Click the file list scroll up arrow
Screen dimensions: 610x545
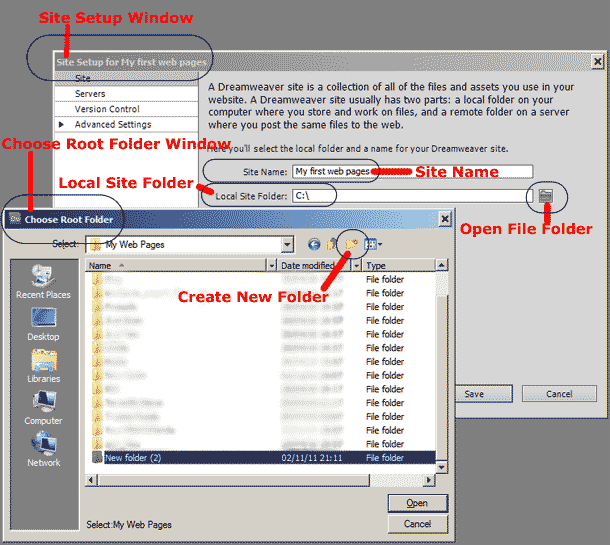[x=442, y=265]
